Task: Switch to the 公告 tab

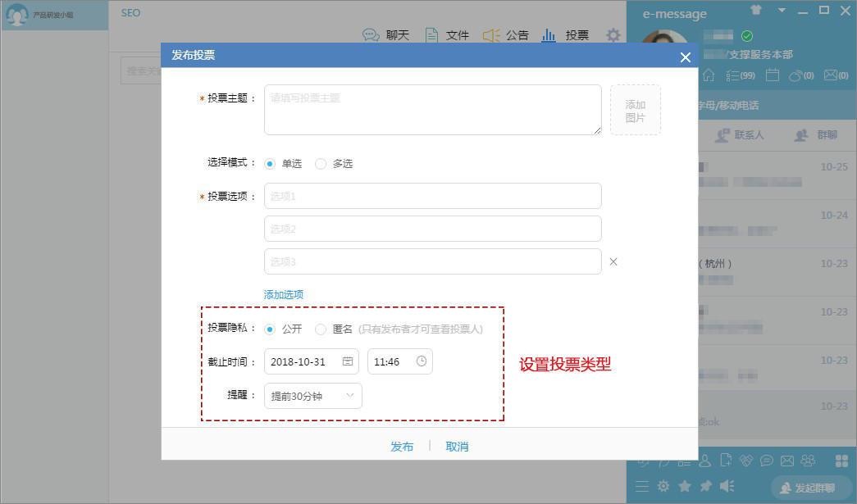Action: [x=505, y=35]
